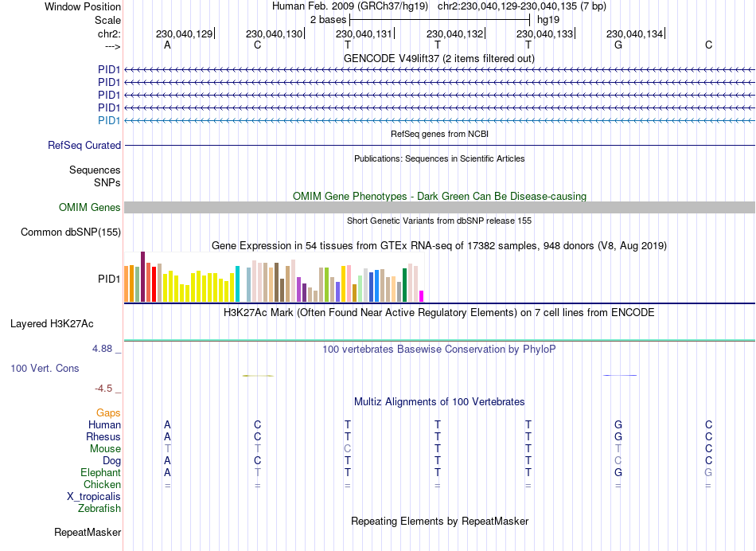Select the Rhesus alignment row label
Viewport: 756px width, 551px height.
point(103,436)
